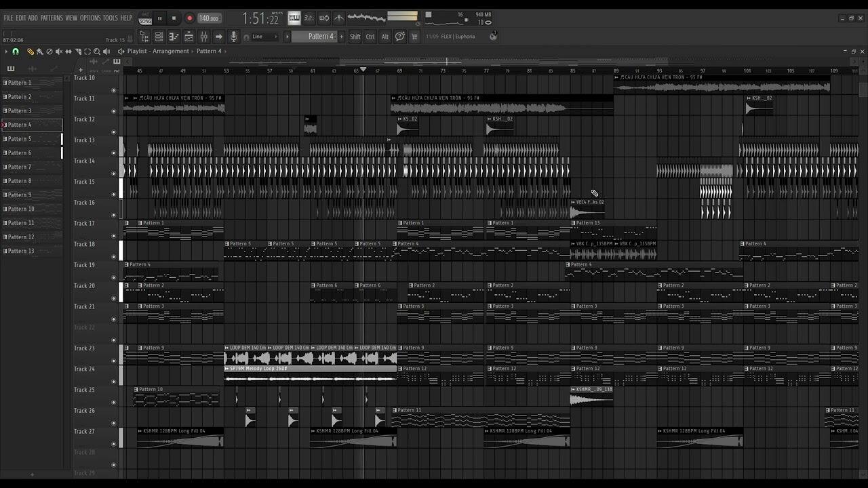
Task: Click the 140.000 tempo field
Action: (210, 18)
